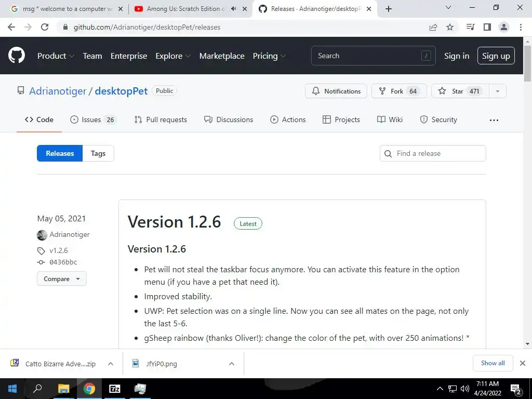Click the Chrome tab search chevron
532x399 pixels.
(x=448, y=7)
